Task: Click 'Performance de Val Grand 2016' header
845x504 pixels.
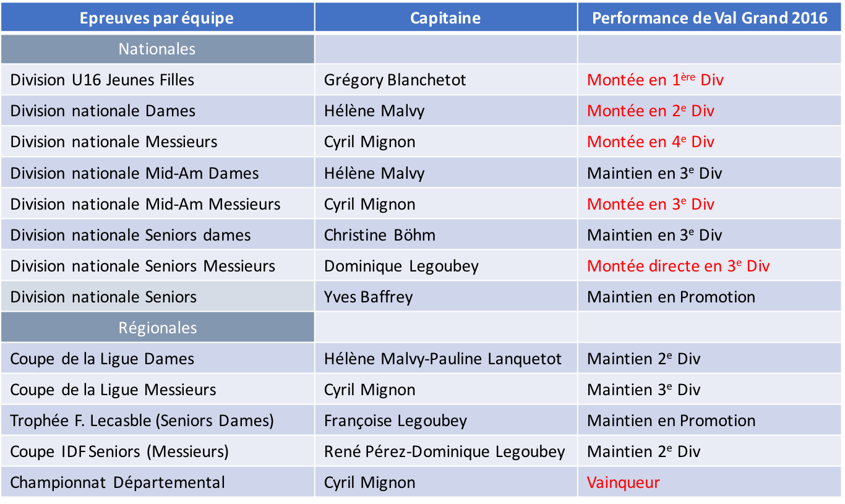Action: click(x=710, y=17)
